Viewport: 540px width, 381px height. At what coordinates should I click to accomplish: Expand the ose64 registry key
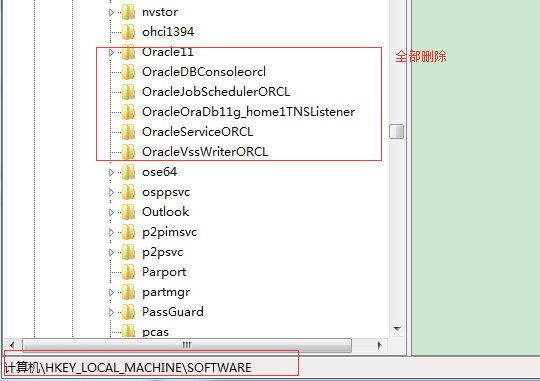111,173
